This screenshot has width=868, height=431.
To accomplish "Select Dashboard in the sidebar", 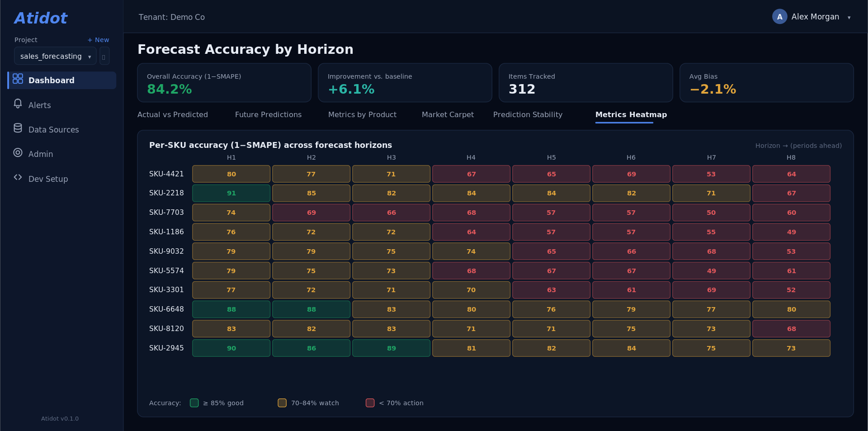I will pyautogui.click(x=61, y=80).
